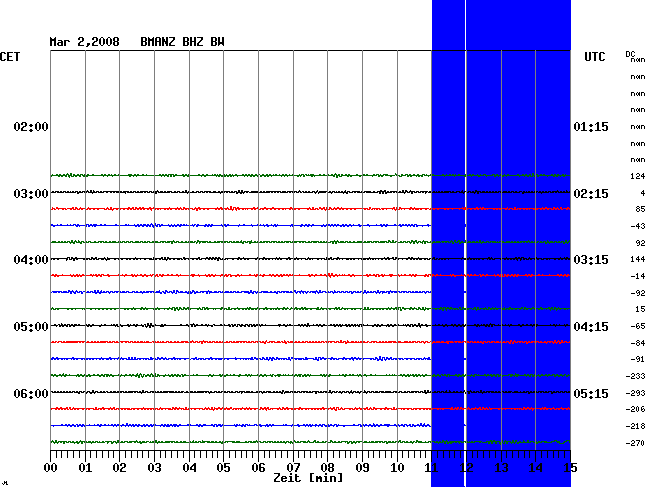Click the 02:00 CET time label
This screenshot has width=650, height=494.
[x=31, y=126]
